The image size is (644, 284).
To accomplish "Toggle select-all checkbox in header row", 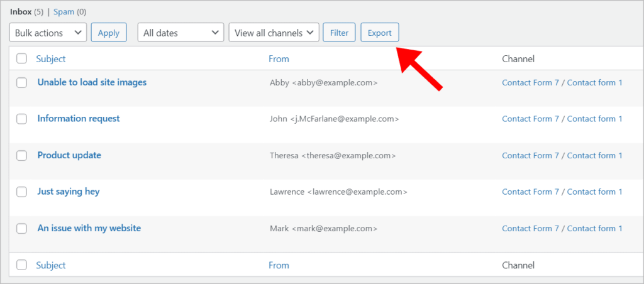I will tap(21, 58).
